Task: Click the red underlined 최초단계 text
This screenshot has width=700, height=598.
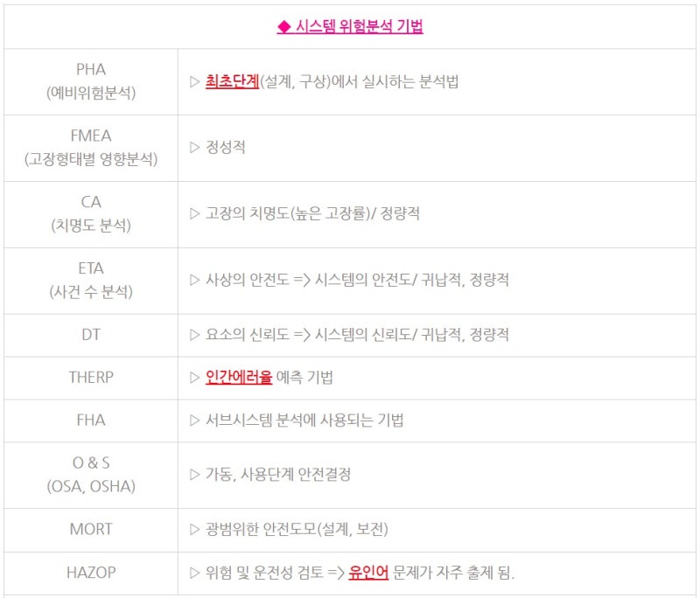Action: 232,81
